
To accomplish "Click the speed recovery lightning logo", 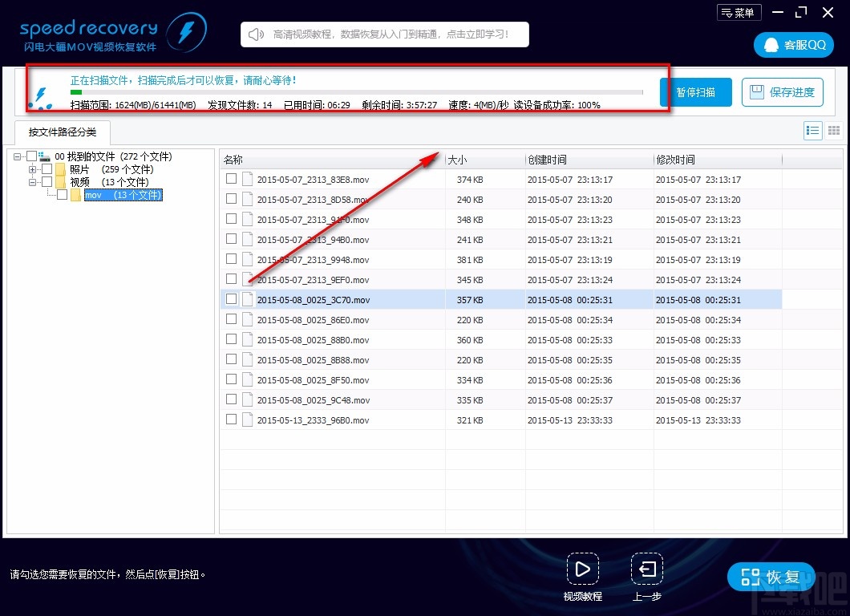I will click(187, 32).
